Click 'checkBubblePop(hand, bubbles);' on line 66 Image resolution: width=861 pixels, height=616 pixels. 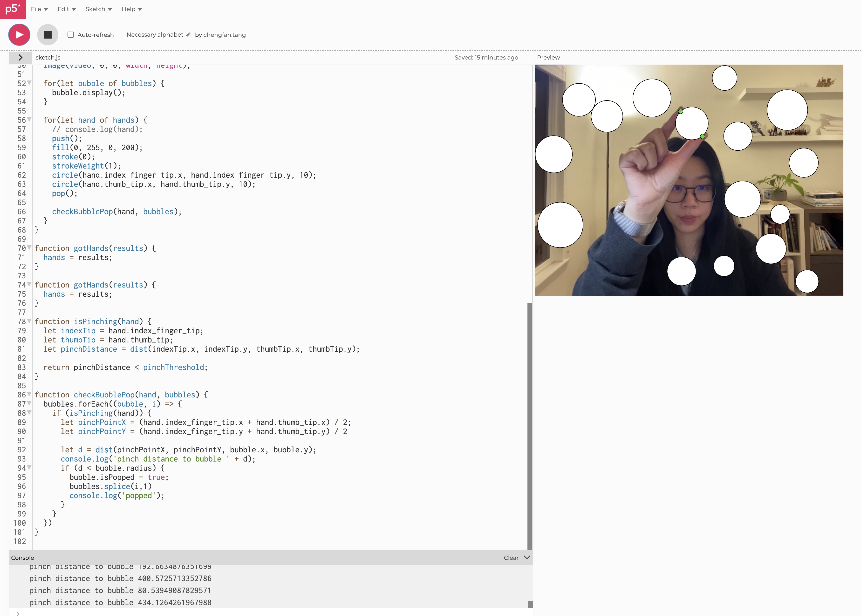[x=116, y=212]
